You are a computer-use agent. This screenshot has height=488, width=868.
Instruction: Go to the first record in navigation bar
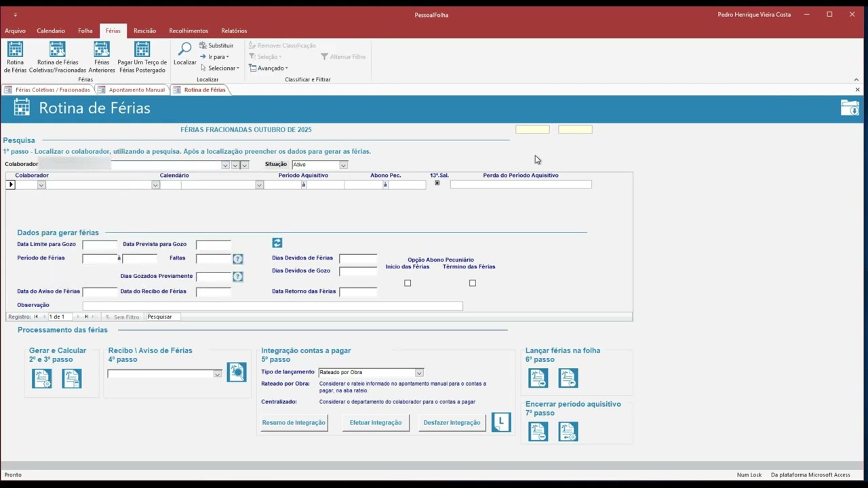[36, 317]
